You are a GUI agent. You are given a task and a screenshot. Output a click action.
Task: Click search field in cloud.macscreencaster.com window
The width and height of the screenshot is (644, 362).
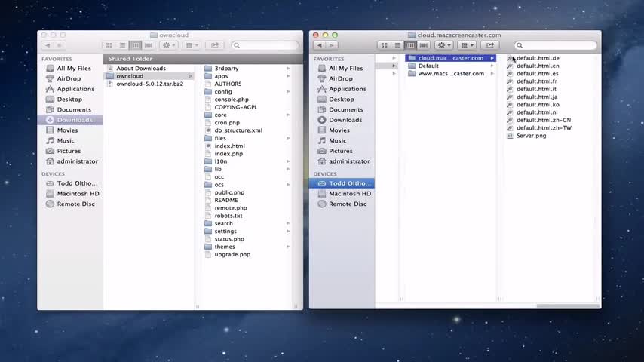pos(555,45)
